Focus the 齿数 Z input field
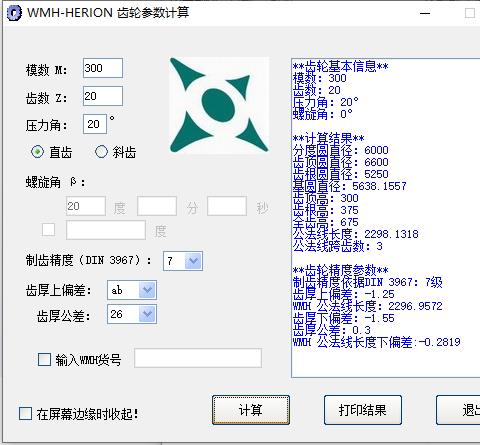Screen dimensions: 480x445 point(103,96)
